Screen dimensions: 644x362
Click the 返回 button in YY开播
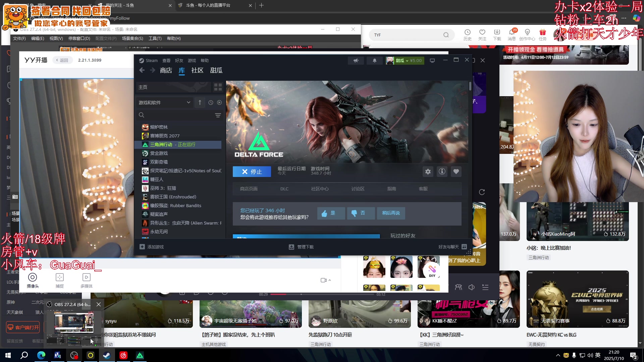[62, 60]
